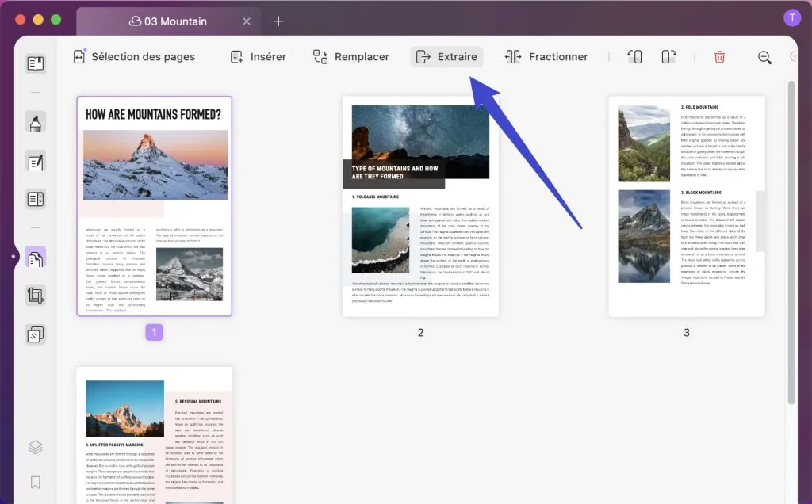
Task: Close the 03 Mountain tab
Action: [247, 21]
